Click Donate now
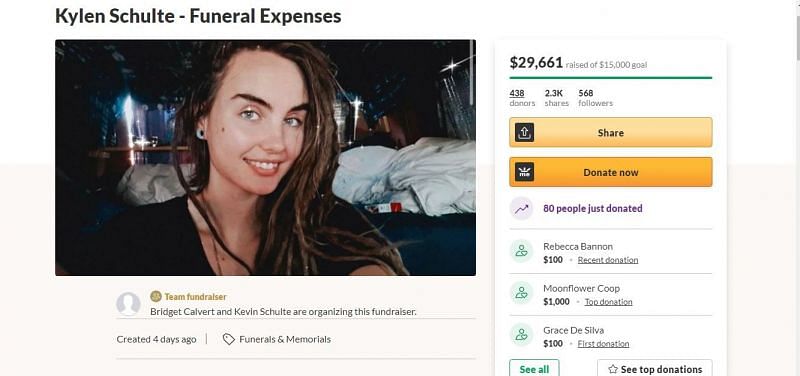 (611, 172)
